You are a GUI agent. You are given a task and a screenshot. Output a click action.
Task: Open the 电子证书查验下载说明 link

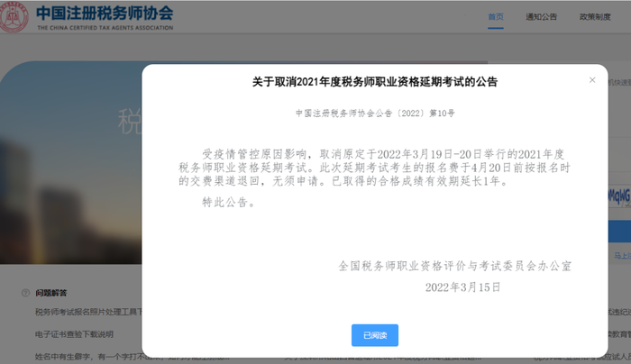point(77,332)
